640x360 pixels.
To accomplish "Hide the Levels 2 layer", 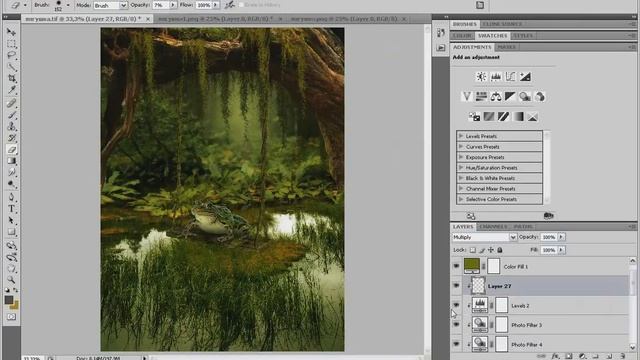I will click(x=456, y=305).
